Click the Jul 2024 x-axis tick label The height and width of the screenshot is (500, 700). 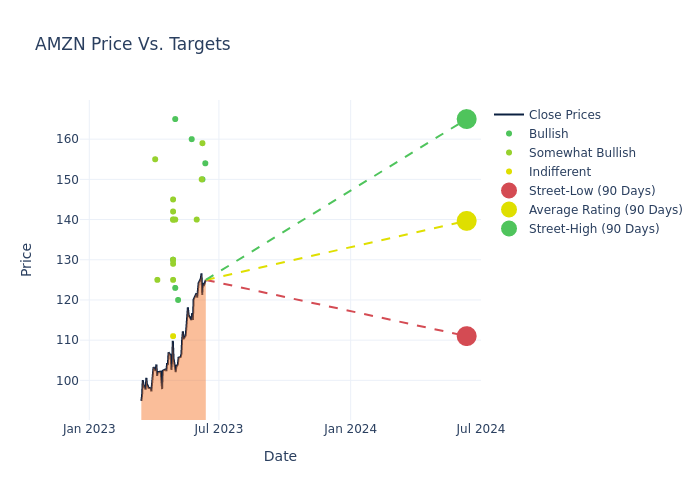click(480, 429)
